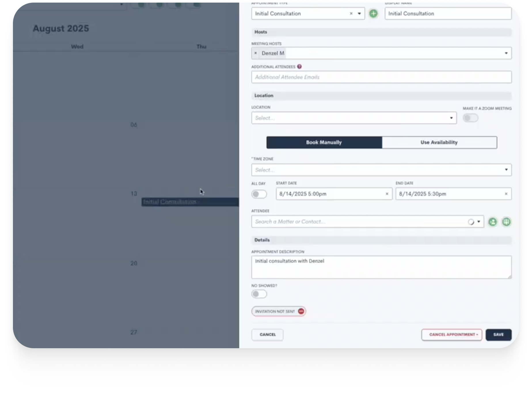Remove Denzel M from meeting hosts

pos(255,53)
